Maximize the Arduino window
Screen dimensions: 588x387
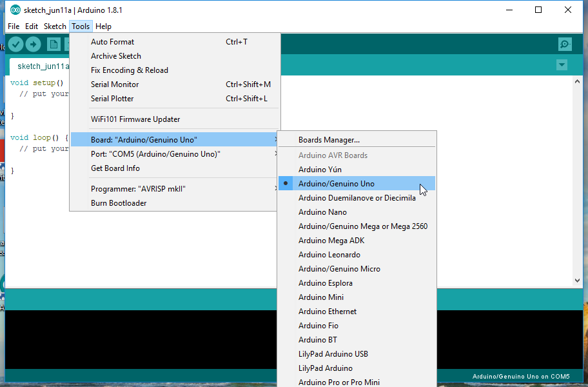pos(538,10)
